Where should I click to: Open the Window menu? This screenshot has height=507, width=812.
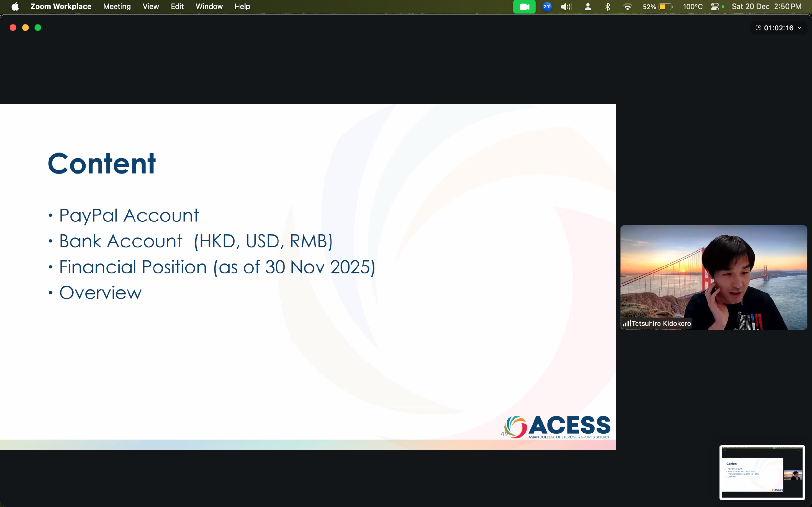pos(209,7)
